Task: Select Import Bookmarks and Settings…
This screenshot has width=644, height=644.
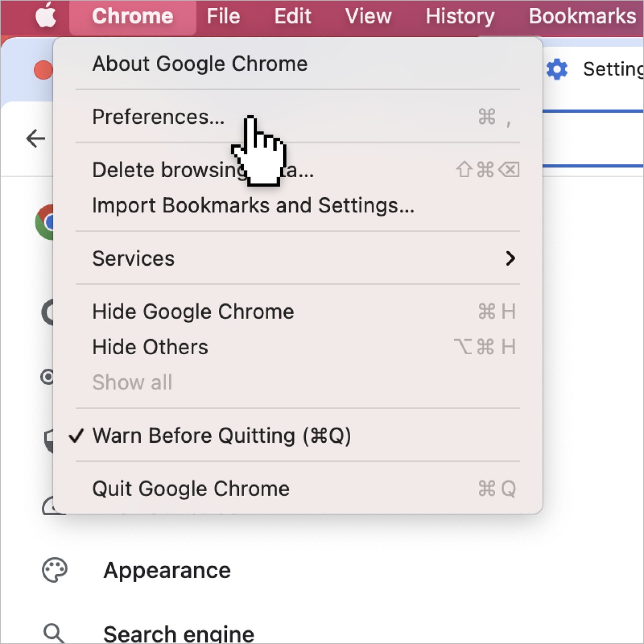Action: [298, 205]
